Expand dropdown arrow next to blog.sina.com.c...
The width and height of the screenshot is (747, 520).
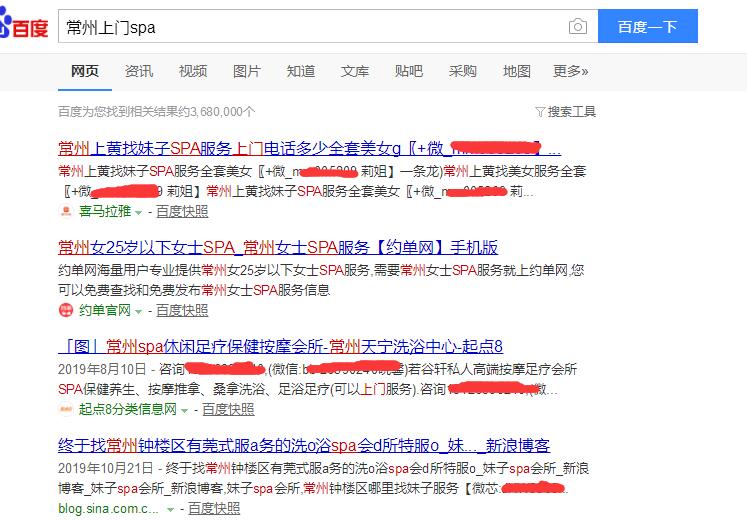[x=170, y=510]
